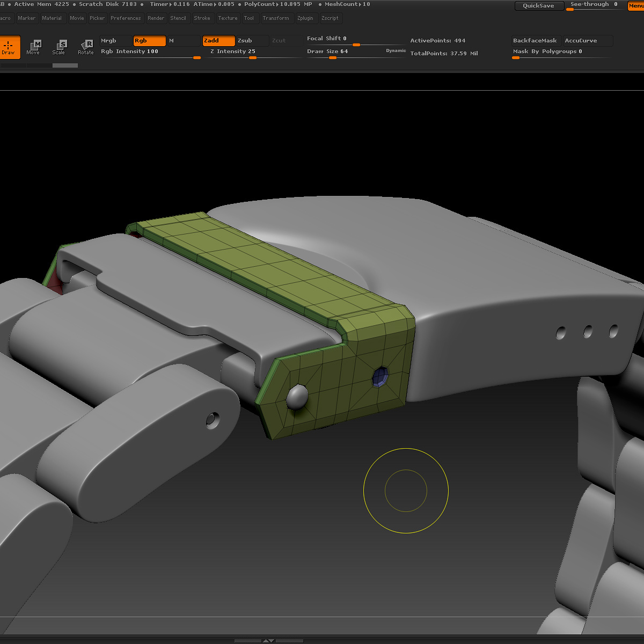The width and height of the screenshot is (644, 644).
Task: Click the 'PolyCount 10.895 MP' readout
Action: click(278, 4)
